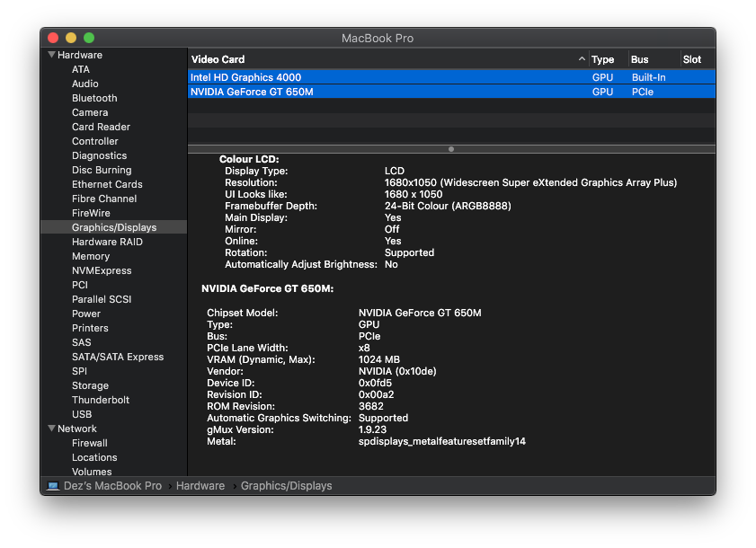Click the Built-In bus cell
756x548 pixels.
click(648, 77)
